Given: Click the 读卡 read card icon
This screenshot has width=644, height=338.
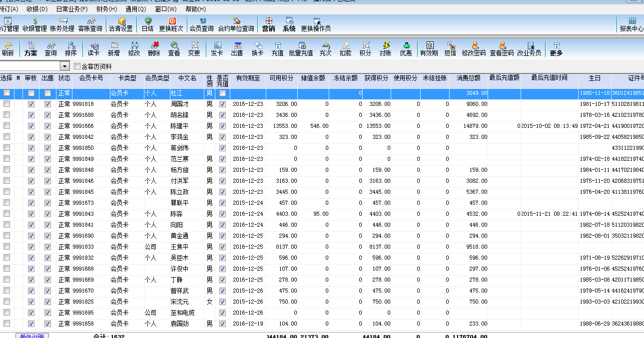Looking at the screenshot, I should [93, 49].
